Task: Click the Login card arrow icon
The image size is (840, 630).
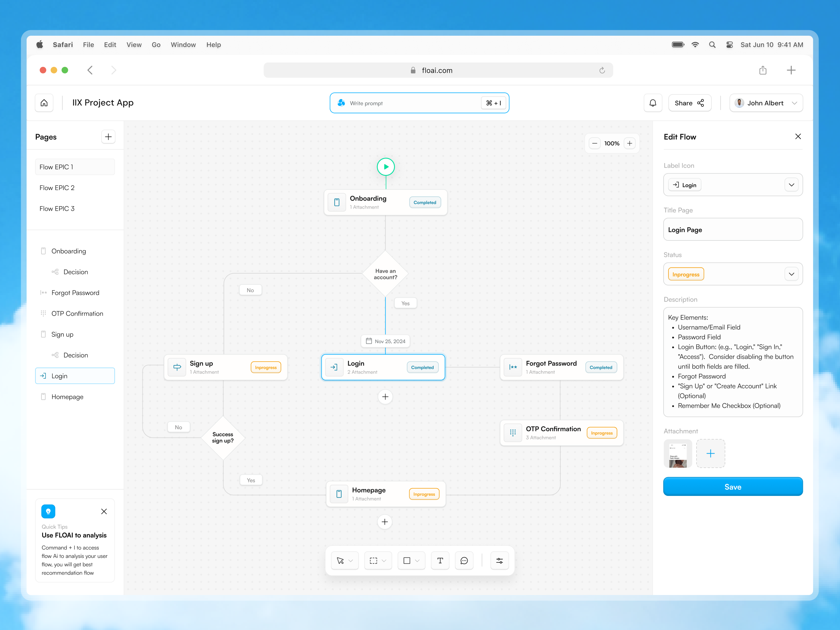Action: (334, 367)
